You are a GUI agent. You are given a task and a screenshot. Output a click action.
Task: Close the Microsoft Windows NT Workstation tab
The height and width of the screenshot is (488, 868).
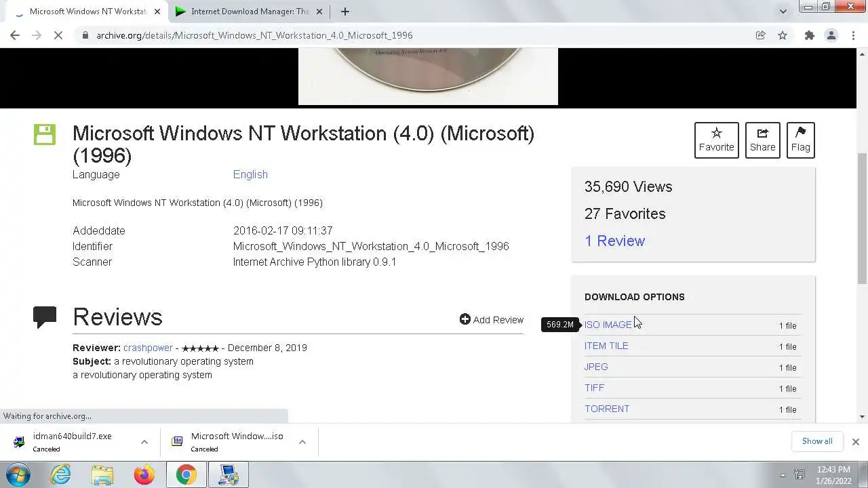157,12
